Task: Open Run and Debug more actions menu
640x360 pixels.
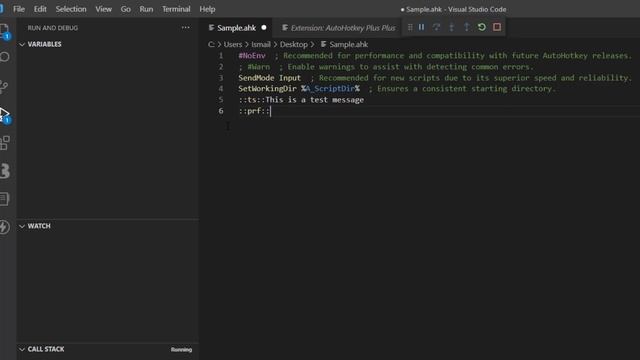Action: pos(185,28)
